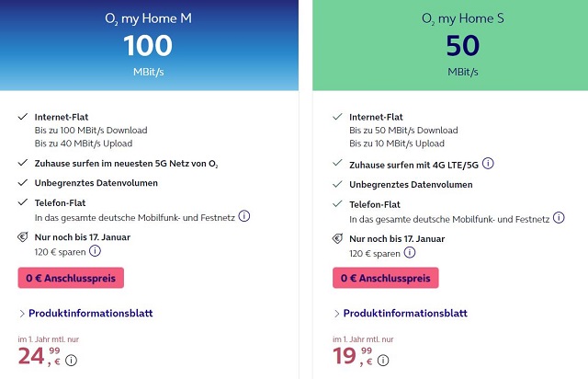This screenshot has height=379, width=588.
Task: Click euro tag icon in my Home M card
Action: [22, 238]
